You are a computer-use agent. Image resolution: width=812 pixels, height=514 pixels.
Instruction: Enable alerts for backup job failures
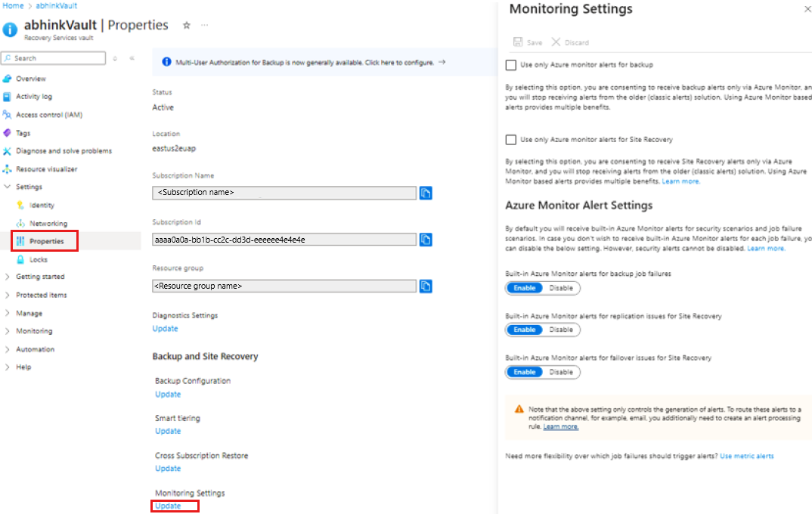525,288
